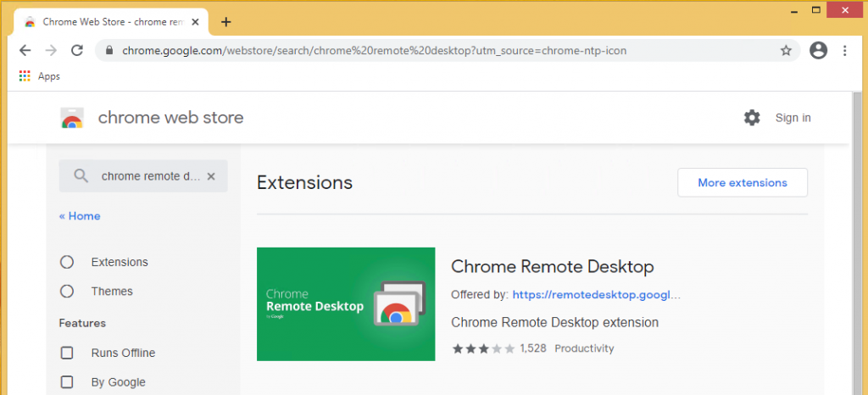
Task: Open a new browser tab
Action: [225, 22]
